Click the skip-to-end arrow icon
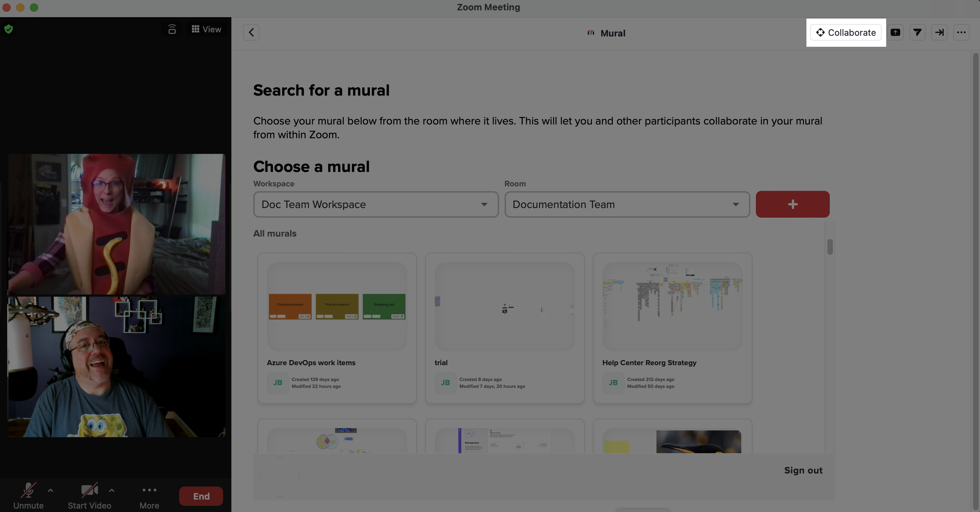This screenshot has height=512, width=980. coord(939,32)
